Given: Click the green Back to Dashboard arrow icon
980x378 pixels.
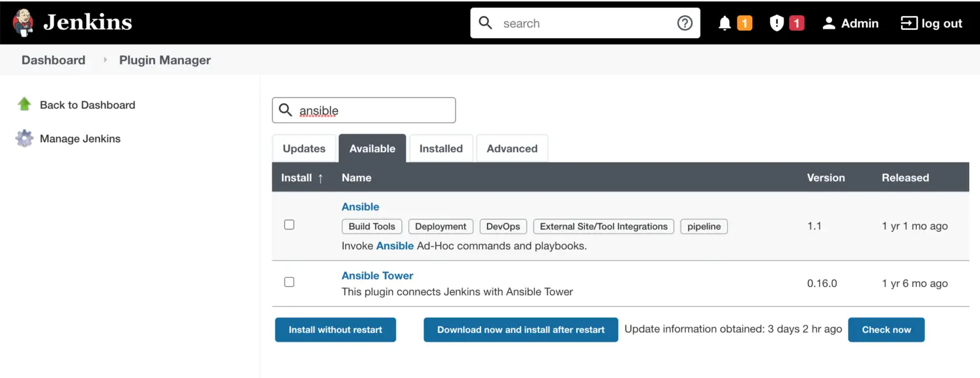Looking at the screenshot, I should tap(24, 104).
